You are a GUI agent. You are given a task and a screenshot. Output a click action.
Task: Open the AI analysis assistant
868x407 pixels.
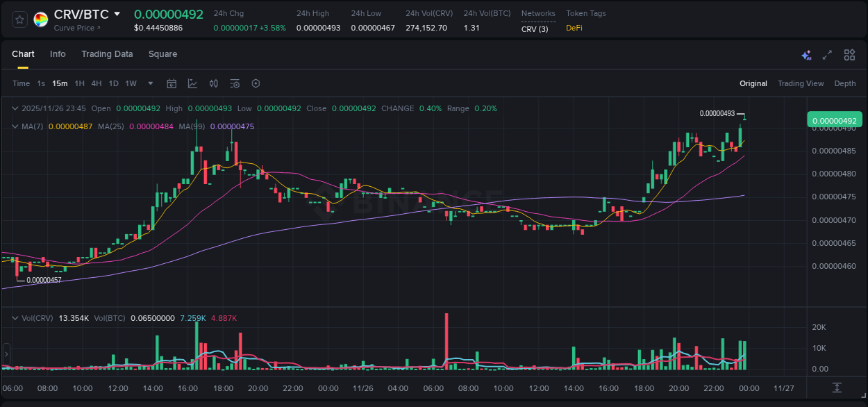[x=806, y=54]
